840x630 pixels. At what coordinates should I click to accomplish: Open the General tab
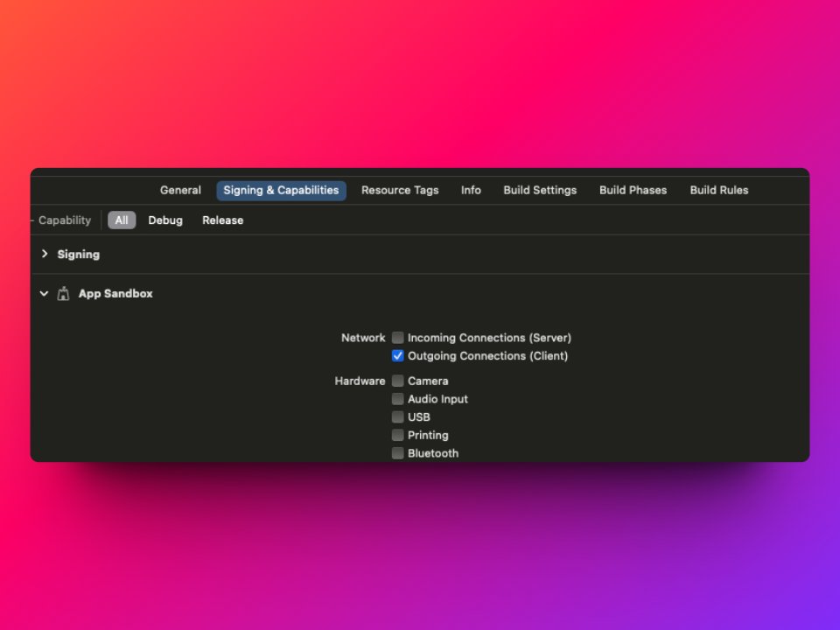tap(180, 190)
